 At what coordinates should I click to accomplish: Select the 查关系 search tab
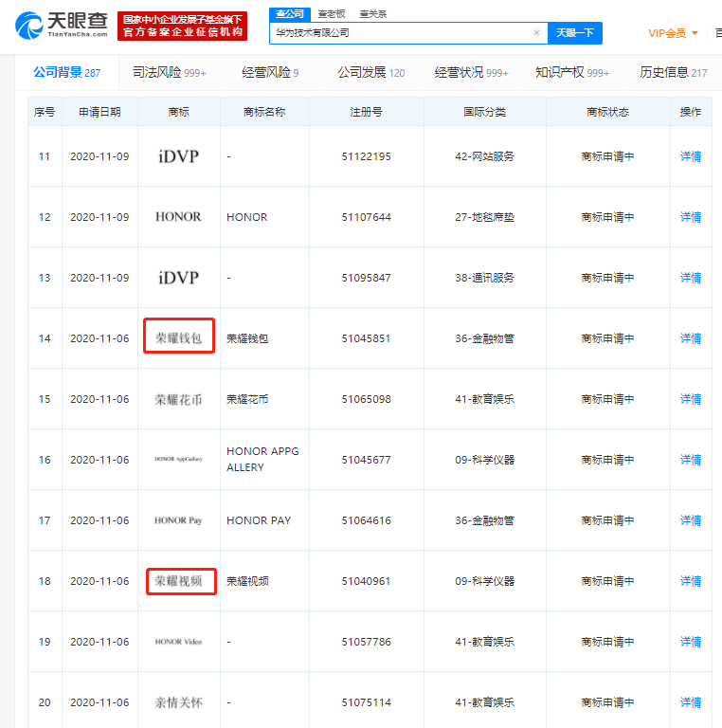click(x=372, y=14)
